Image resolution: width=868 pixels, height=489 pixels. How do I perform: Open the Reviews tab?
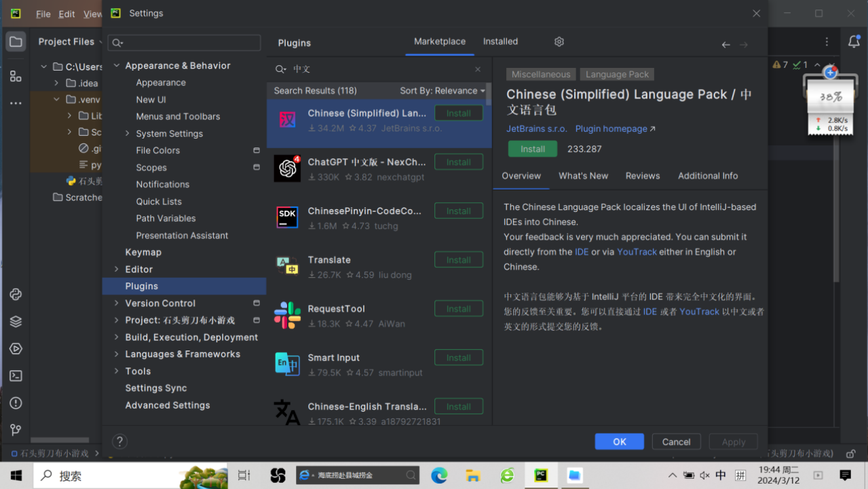643,176
